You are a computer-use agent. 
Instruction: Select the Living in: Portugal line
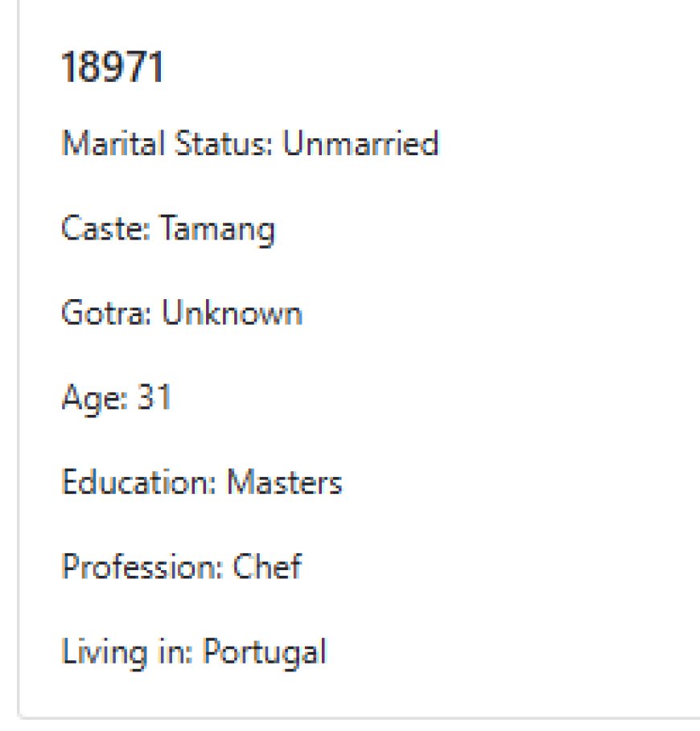(x=194, y=653)
